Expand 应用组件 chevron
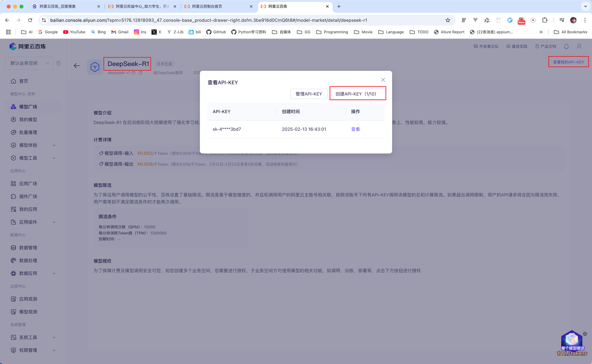The height and width of the screenshot is (364, 592). click(x=54, y=222)
